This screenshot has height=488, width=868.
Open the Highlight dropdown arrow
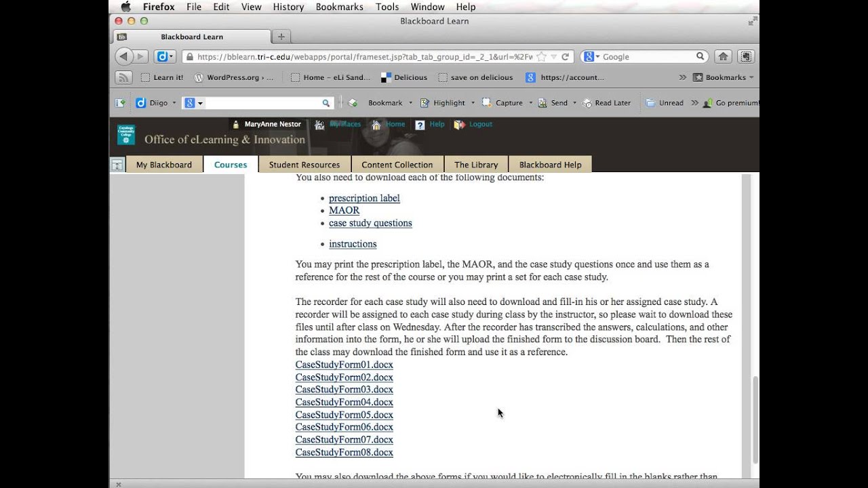click(x=473, y=103)
